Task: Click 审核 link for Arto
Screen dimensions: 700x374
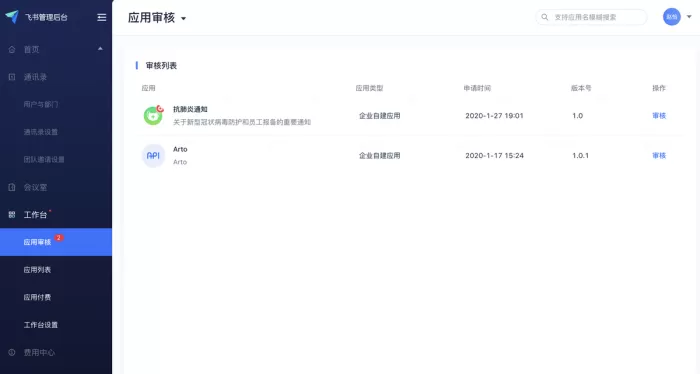Action: point(659,156)
